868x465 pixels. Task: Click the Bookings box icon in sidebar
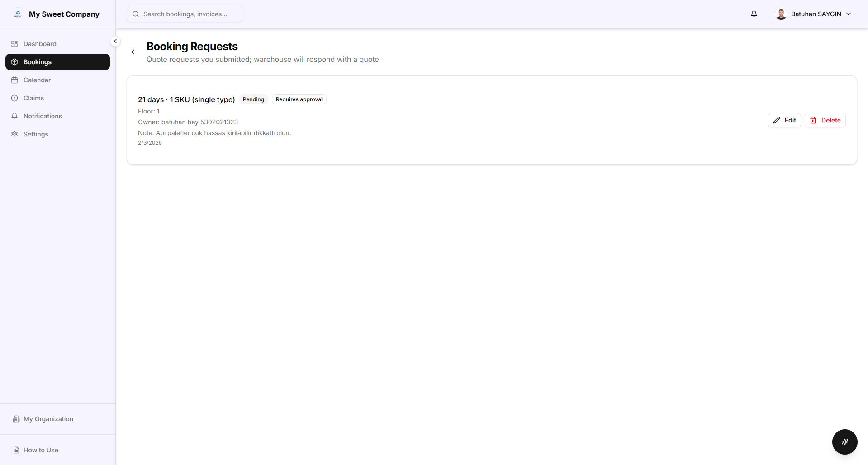point(14,62)
